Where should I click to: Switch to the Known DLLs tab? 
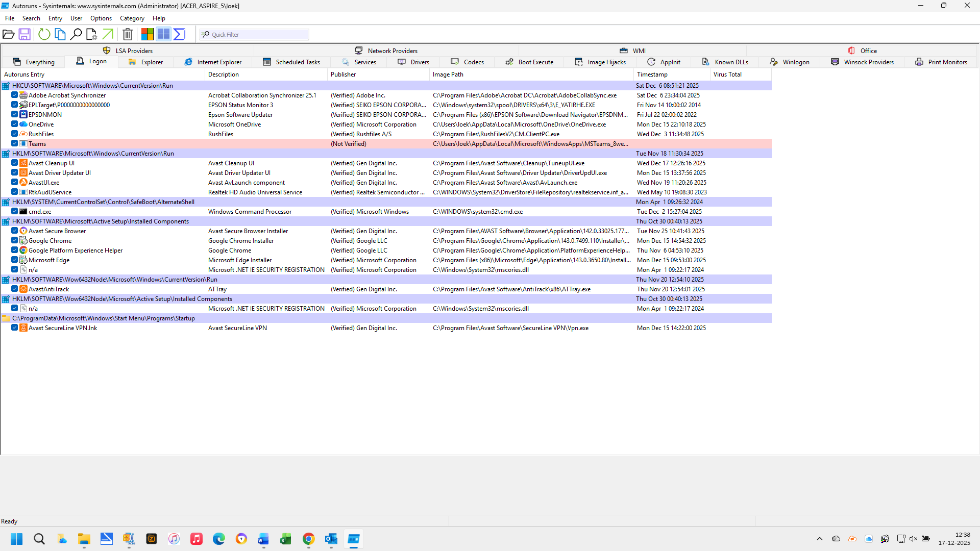point(725,62)
